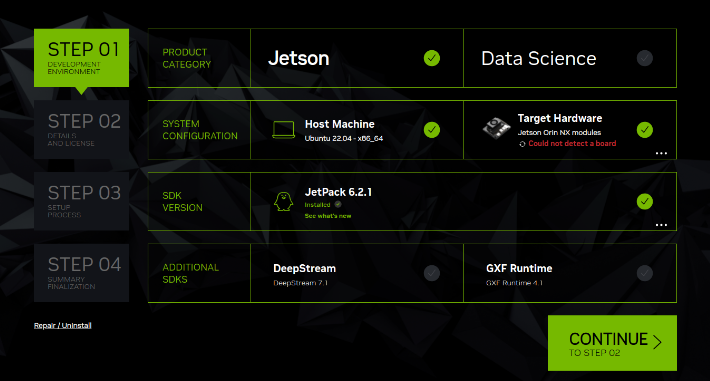Click the ADDITIONAL SDKS row label
The height and width of the screenshot is (381, 710).
[x=190, y=273]
